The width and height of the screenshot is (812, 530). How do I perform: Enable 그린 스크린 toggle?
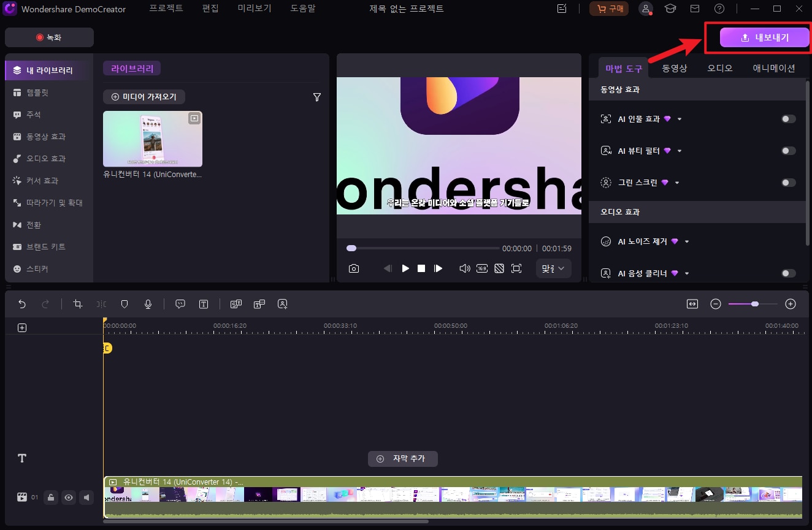click(789, 183)
